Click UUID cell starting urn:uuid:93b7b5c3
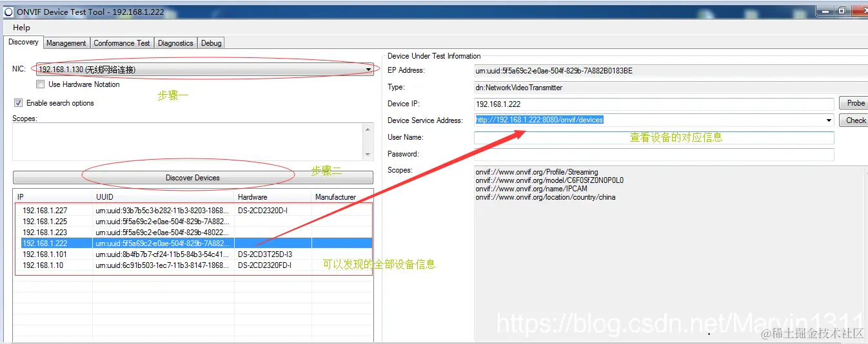The height and width of the screenshot is (344, 868). 163,210
